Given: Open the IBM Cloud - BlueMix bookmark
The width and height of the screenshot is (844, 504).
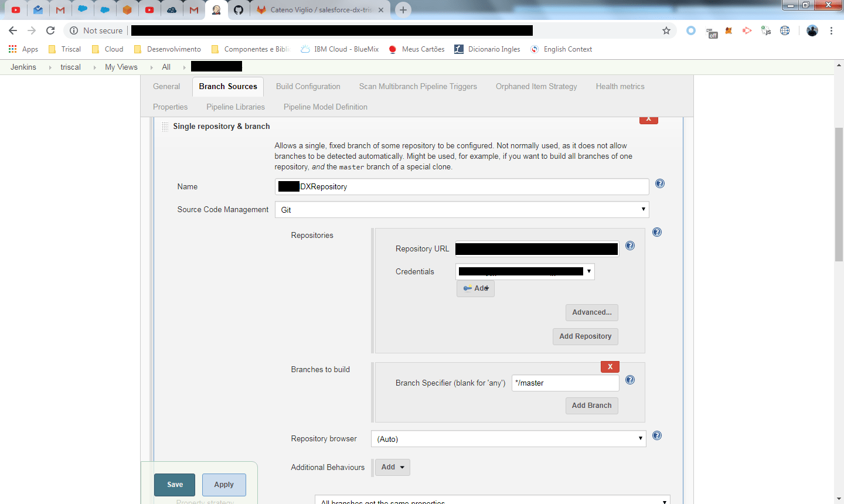Looking at the screenshot, I should 340,49.
